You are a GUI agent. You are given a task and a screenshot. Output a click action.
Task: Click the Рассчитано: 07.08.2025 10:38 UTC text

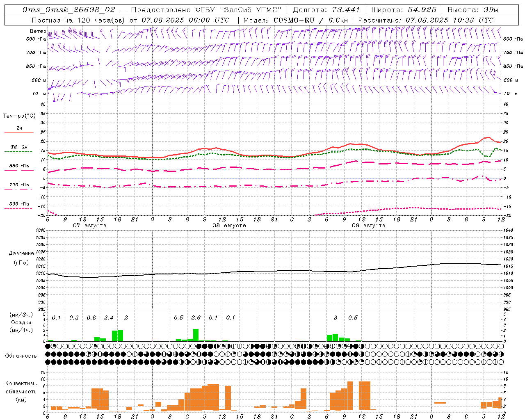426,20
